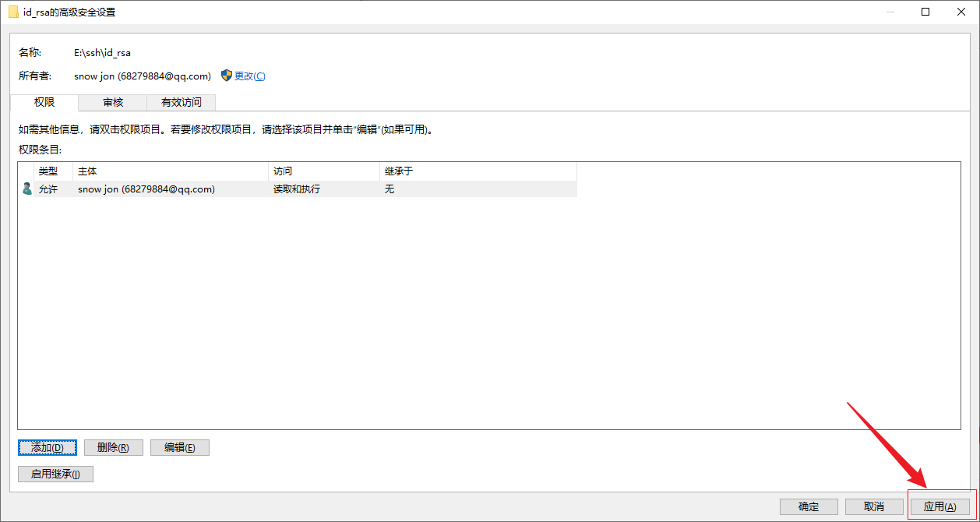Switch to the 审核 tab
The height and width of the screenshot is (522, 980).
click(112, 102)
